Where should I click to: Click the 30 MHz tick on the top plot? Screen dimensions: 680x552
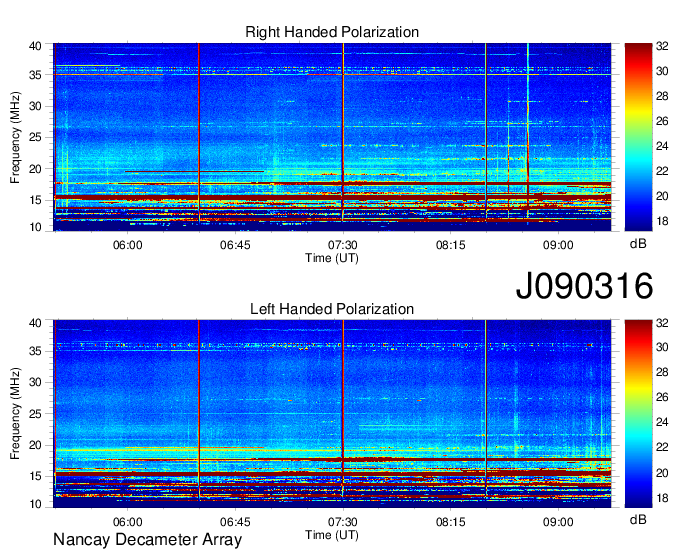tap(35, 106)
